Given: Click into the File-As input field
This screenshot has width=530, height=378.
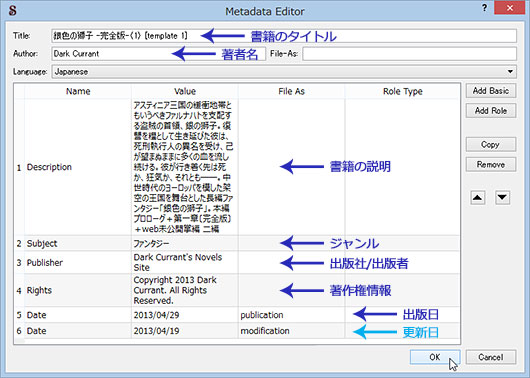Looking at the screenshot, I should tap(409, 54).
